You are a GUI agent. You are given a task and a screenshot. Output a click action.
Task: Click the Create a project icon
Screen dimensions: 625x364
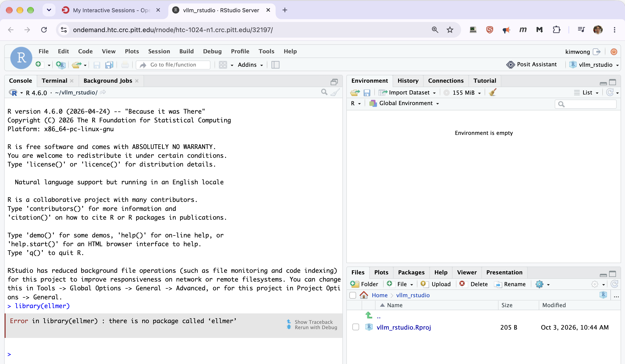(x=61, y=65)
